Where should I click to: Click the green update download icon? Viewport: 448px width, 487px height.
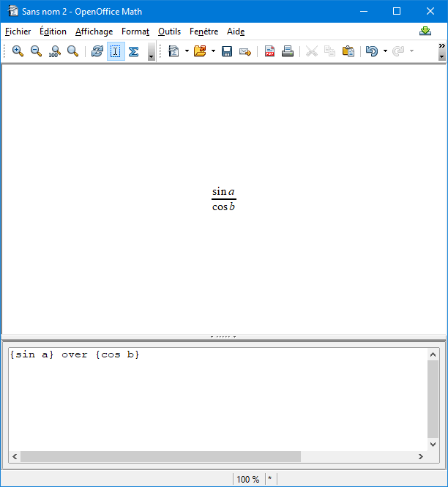point(425,31)
